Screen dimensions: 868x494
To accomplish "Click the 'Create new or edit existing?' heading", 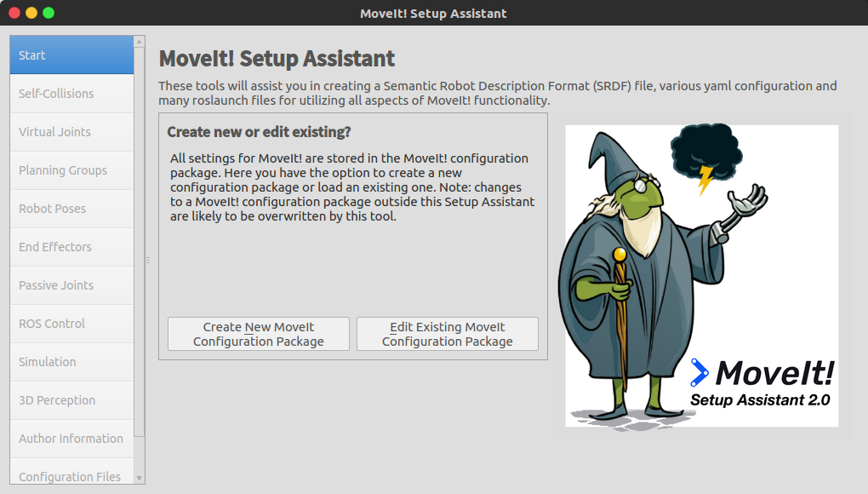I will 259,132.
